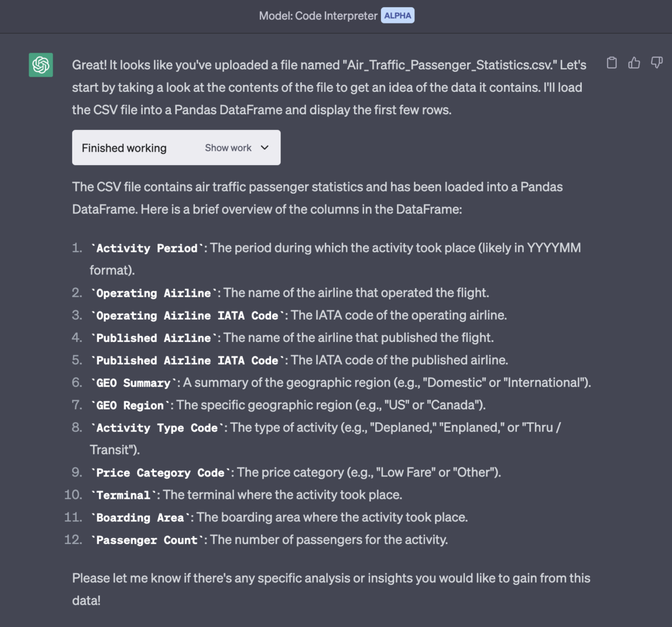Click the Published Airline IATA Code snippet
Viewport: 672px width, 627px height.
coord(187,360)
